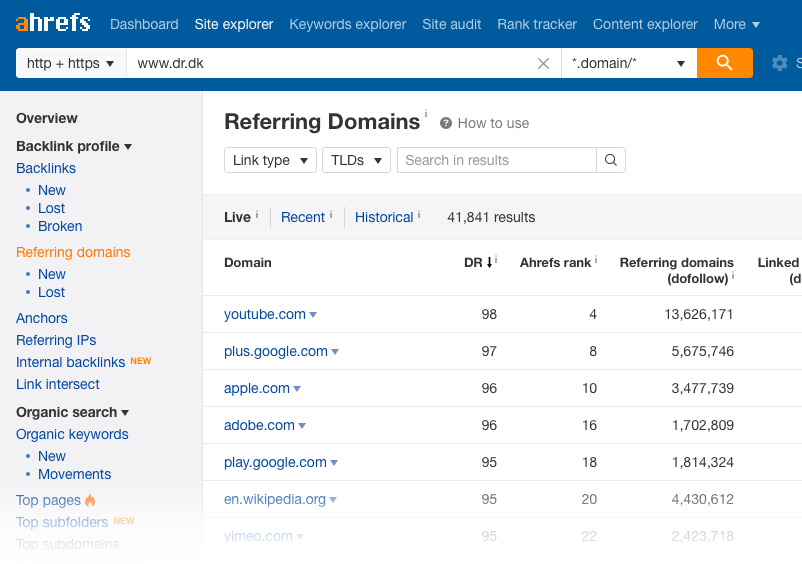This screenshot has height=564, width=802.
Task: Open the Backlinks sidebar link
Action: (46, 168)
